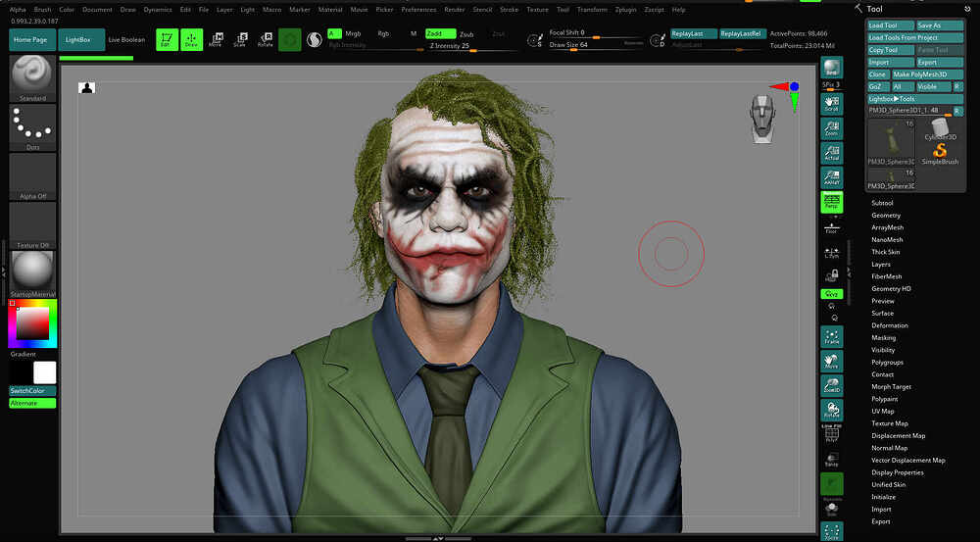
Task: Adjust the Draw Size slider
Action: [596, 45]
